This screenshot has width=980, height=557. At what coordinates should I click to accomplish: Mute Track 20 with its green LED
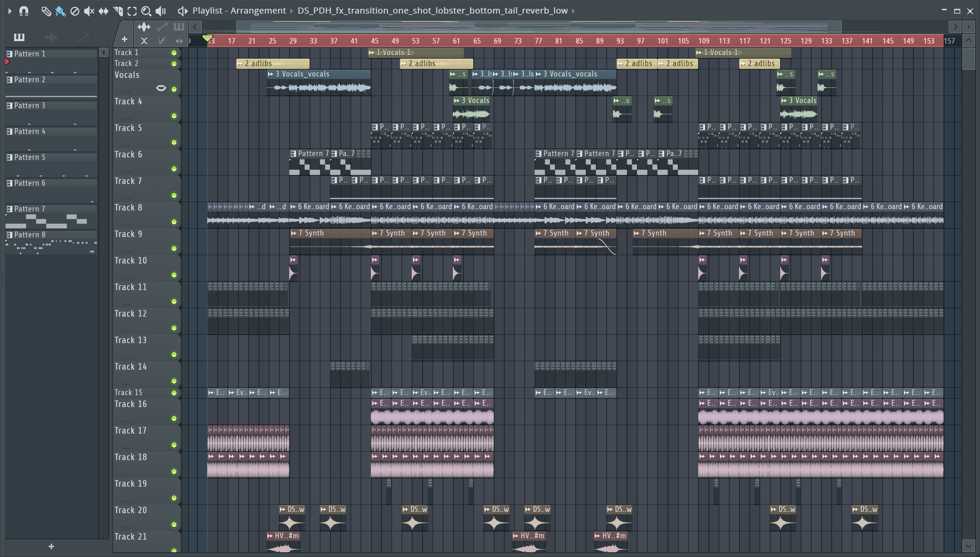point(174,524)
